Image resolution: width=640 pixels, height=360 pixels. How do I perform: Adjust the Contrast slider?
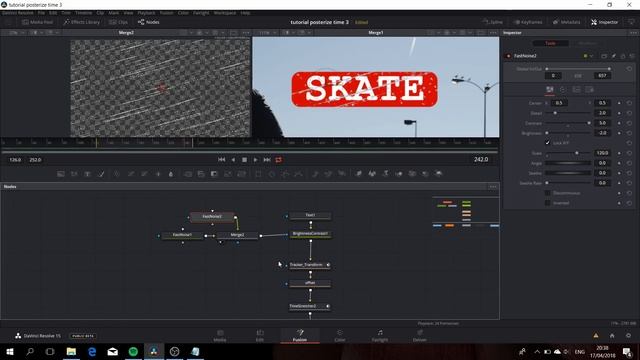pyautogui.click(x=568, y=123)
